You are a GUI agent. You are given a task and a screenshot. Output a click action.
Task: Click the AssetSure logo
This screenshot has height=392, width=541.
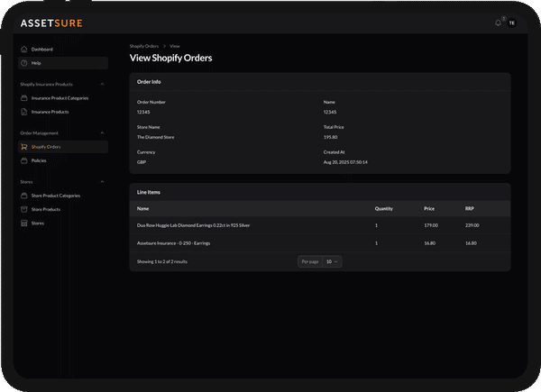click(51, 23)
